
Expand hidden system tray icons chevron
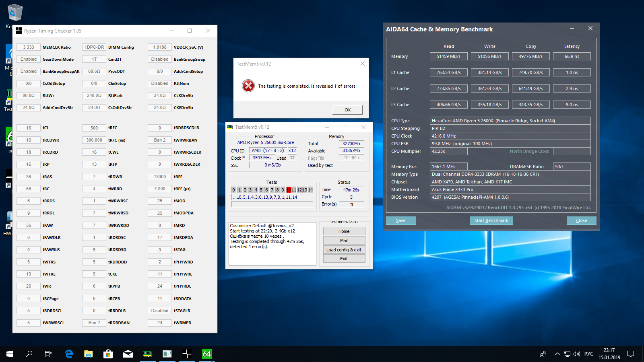[557, 354]
